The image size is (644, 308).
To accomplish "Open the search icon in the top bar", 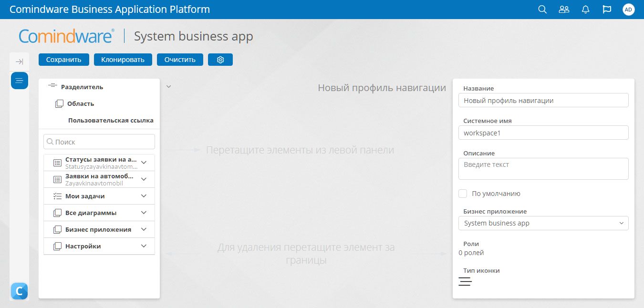I will [542, 10].
